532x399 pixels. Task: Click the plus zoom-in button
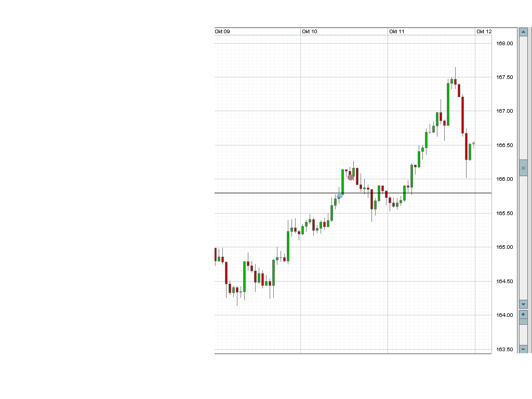[523, 315]
